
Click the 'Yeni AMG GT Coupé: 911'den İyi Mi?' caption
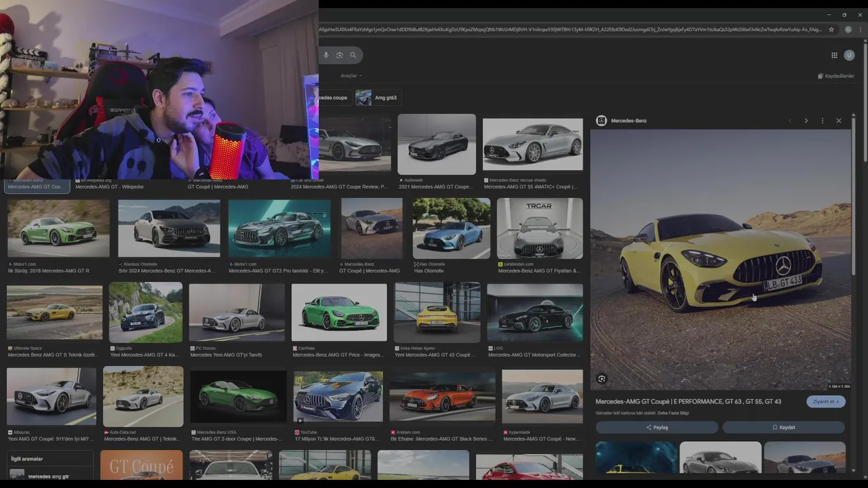(x=51, y=439)
